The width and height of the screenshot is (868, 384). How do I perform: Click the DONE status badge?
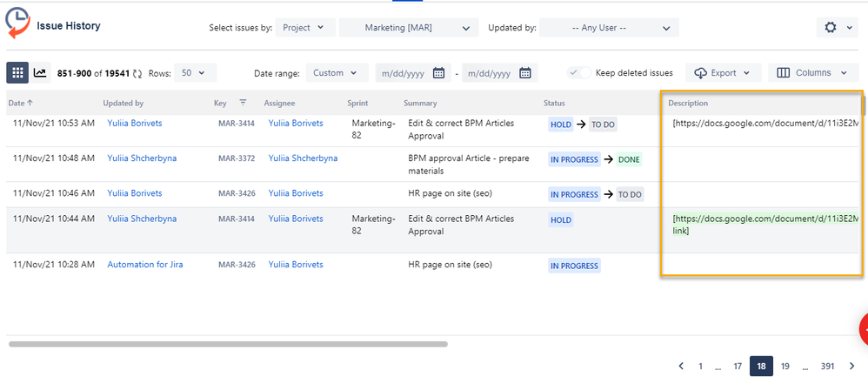[629, 159]
